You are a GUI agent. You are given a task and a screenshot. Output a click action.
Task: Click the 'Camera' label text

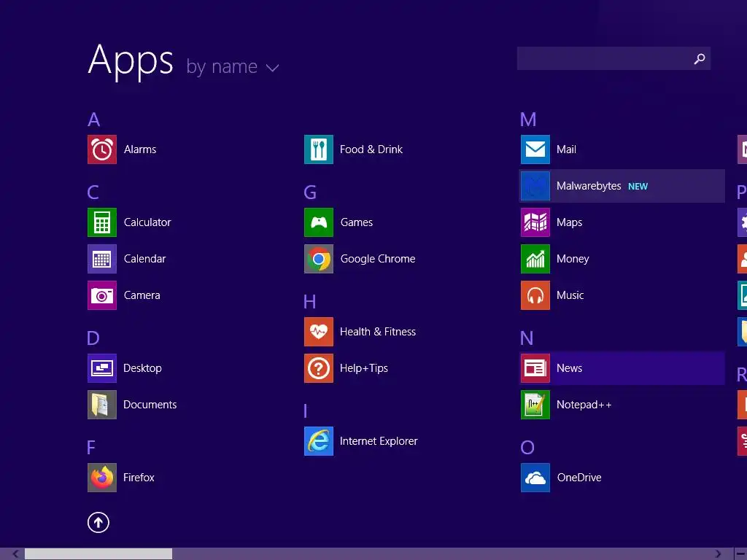(x=142, y=295)
